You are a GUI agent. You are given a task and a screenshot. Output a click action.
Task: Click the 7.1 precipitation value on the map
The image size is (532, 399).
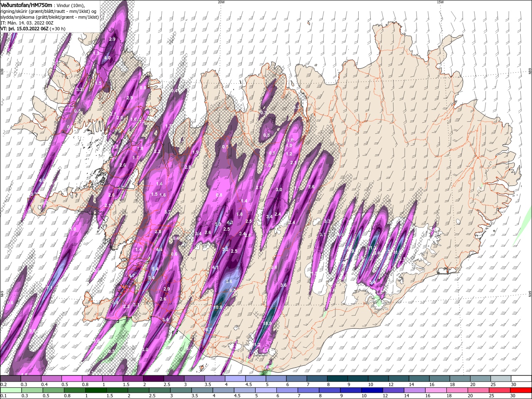pyautogui.click(x=49, y=288)
